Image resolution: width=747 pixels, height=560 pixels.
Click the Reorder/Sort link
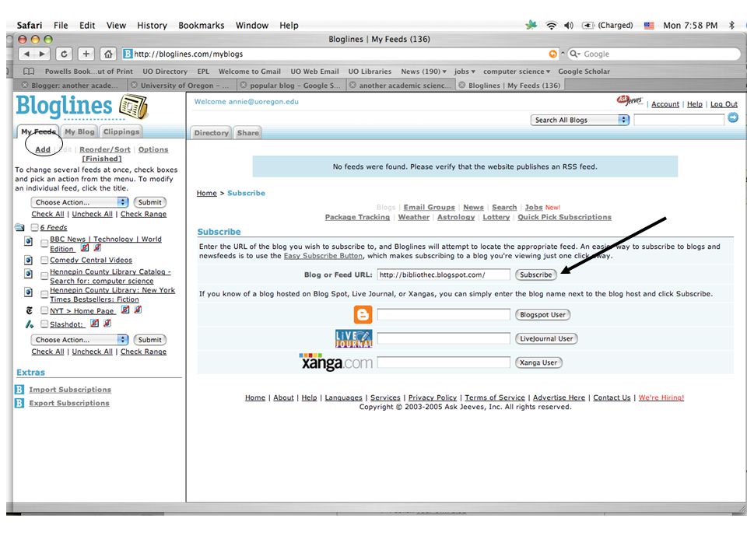104,149
